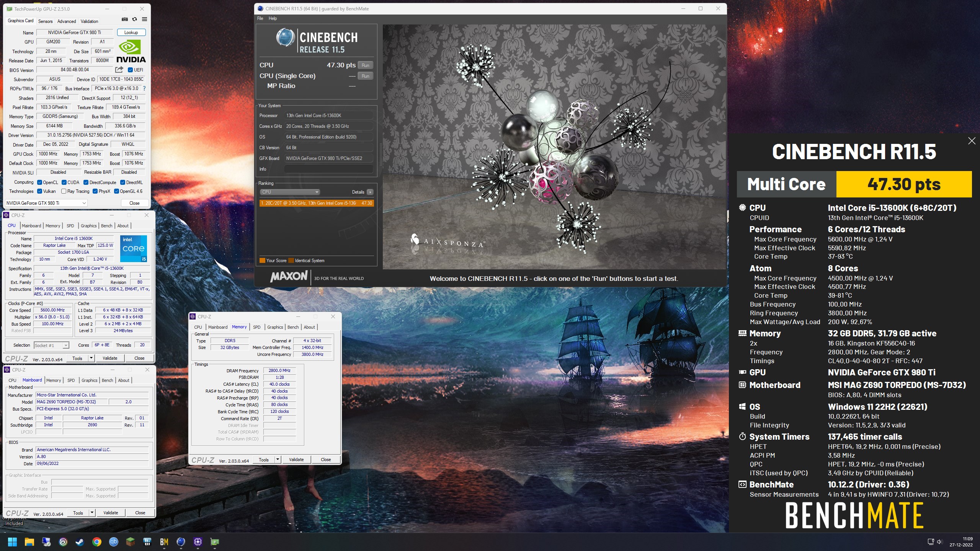Open BenchMate BM icon in taskbar
Viewport: 980px width, 551px height.
(x=164, y=542)
